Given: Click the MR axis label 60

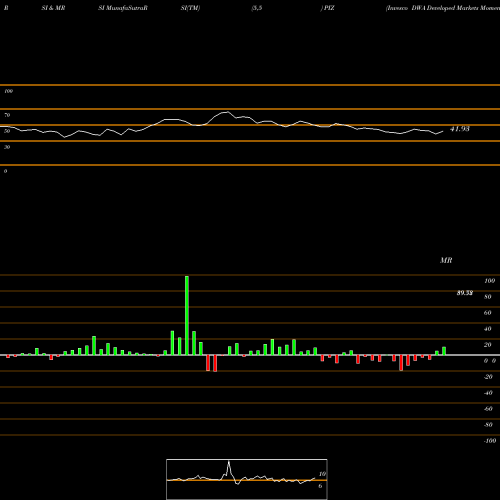Looking at the screenshot, I should point(487,313).
